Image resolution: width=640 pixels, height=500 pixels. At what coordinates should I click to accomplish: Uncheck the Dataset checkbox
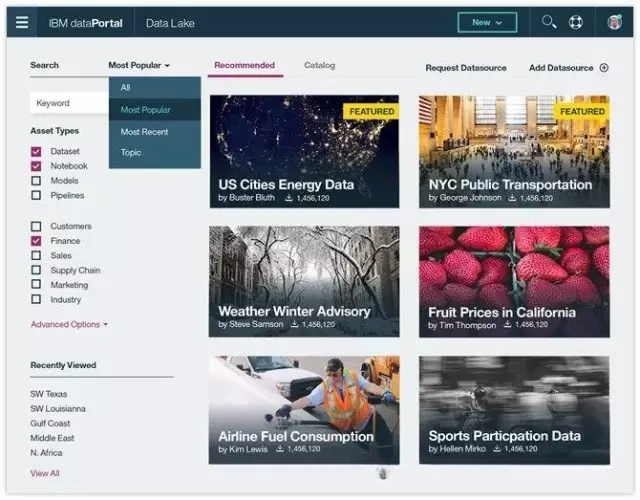pos(36,151)
